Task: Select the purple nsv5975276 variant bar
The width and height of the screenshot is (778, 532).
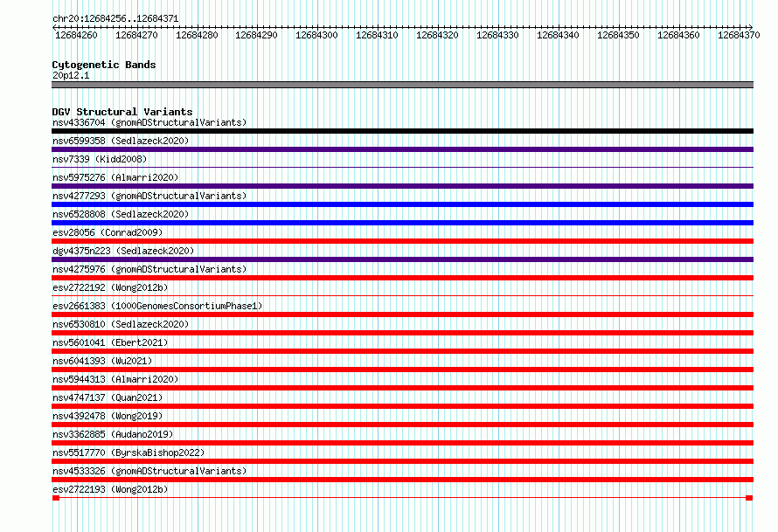Action: [402, 186]
